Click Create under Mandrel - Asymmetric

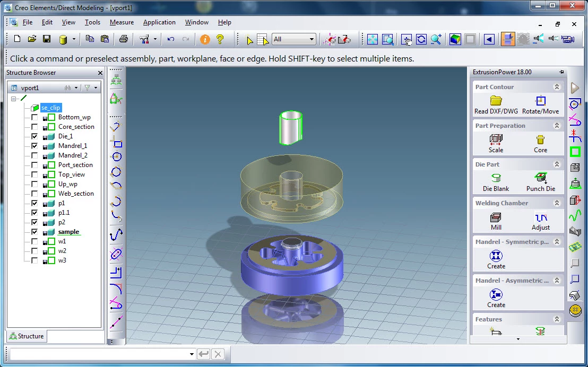click(496, 294)
